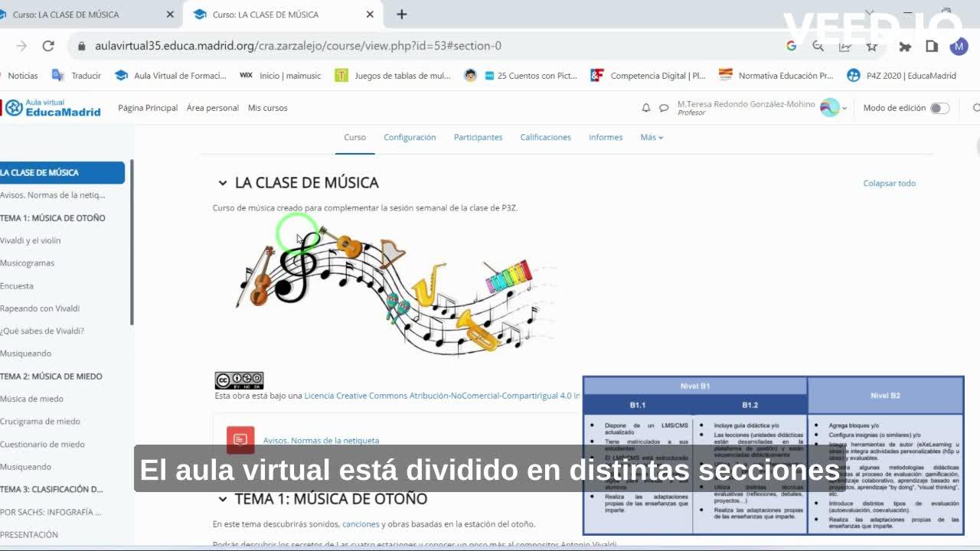Click the forward navigation arrow
This screenshot has width=980, height=551.
pyautogui.click(x=21, y=46)
